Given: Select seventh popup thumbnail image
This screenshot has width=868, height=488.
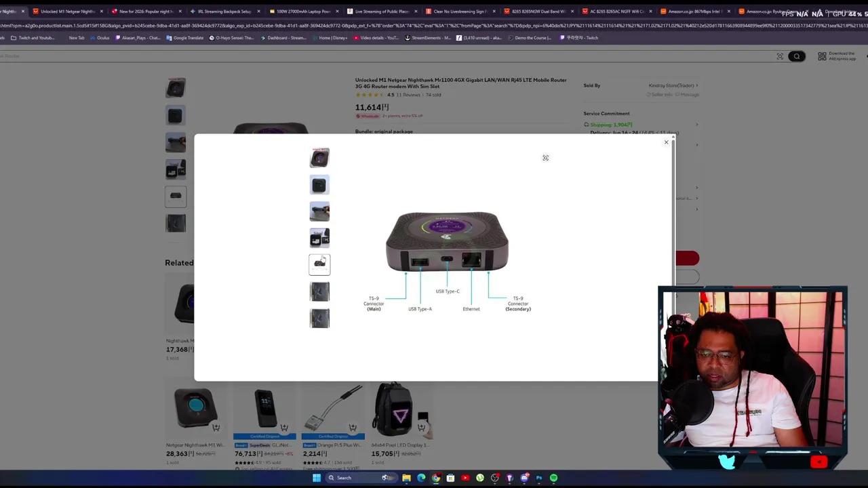Looking at the screenshot, I should coord(319,318).
